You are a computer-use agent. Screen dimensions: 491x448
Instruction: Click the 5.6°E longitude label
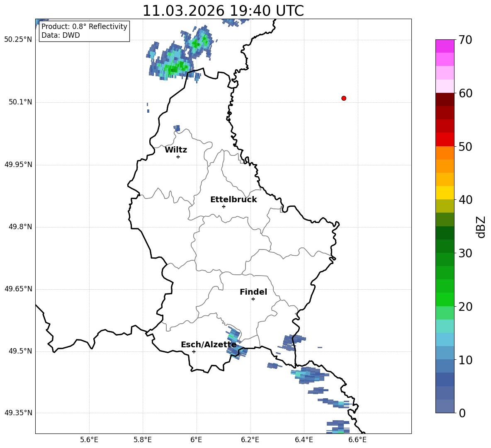pos(89,440)
